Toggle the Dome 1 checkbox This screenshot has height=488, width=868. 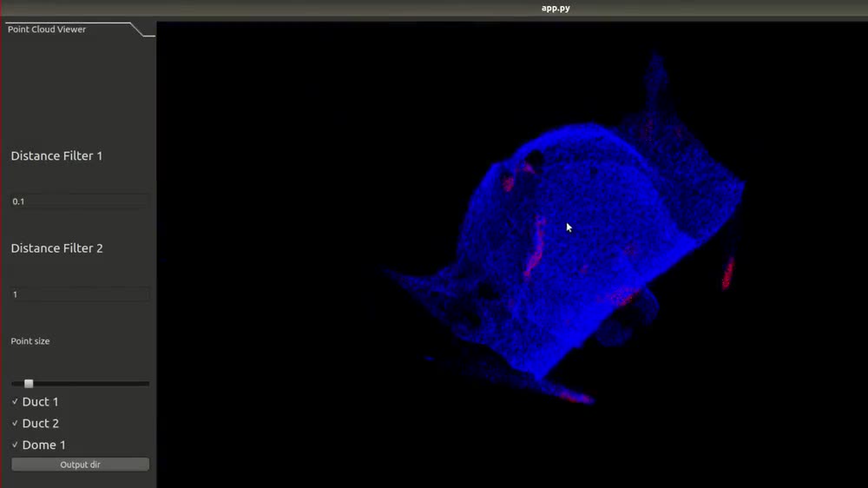(x=15, y=445)
